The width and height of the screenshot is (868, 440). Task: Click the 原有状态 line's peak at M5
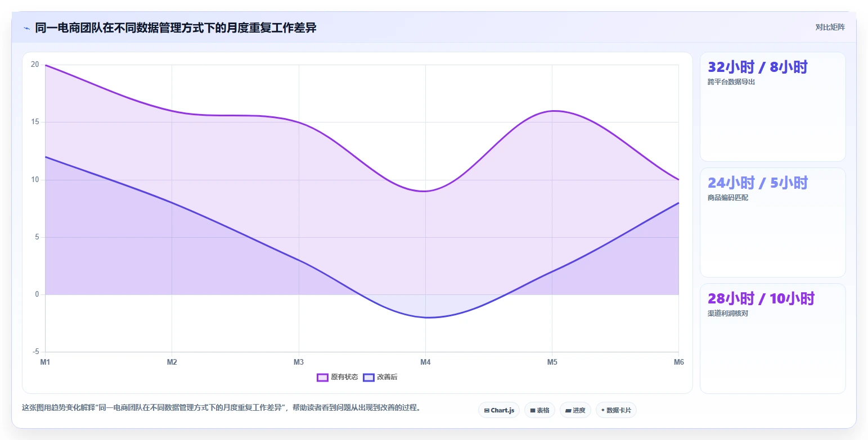pos(552,111)
